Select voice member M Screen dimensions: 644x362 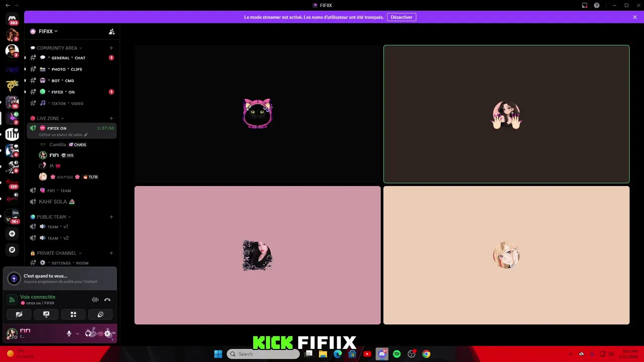click(75, 166)
